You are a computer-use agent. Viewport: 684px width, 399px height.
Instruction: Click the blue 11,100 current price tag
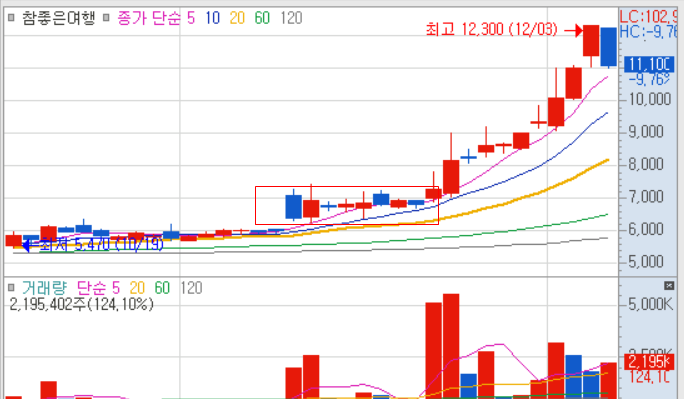pos(649,65)
